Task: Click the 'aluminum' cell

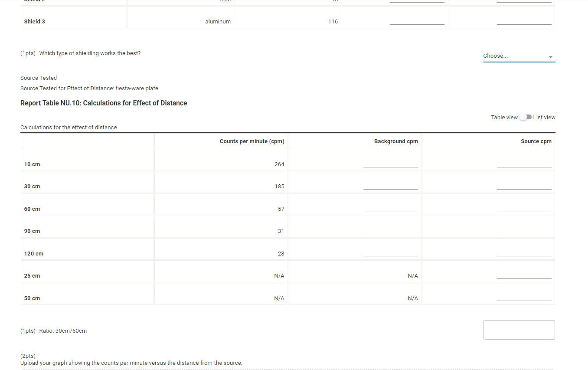Action: coord(218,22)
